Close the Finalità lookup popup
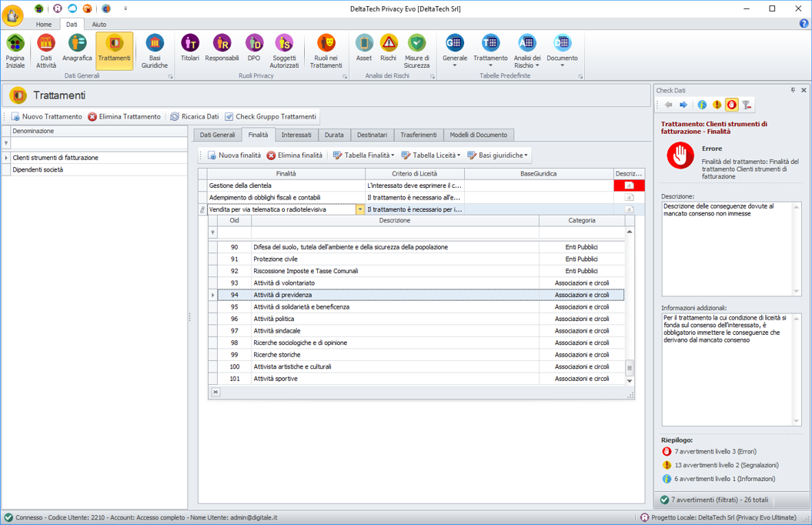 pyautogui.click(x=216, y=392)
